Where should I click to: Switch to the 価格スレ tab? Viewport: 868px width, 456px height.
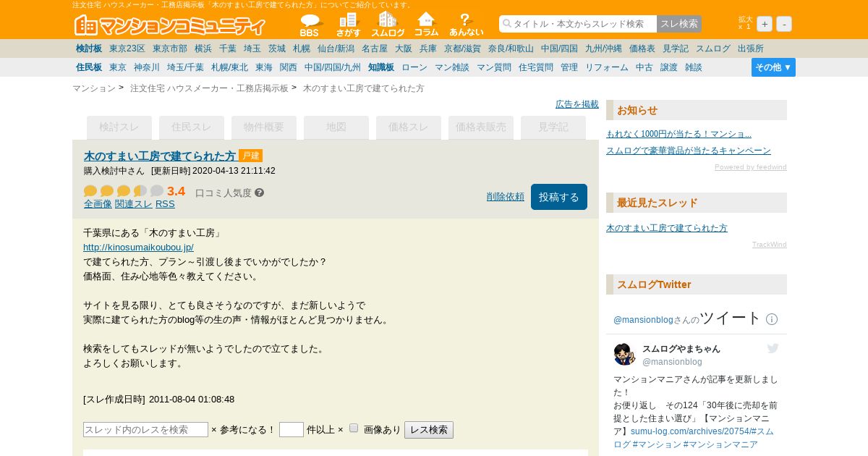(409, 127)
